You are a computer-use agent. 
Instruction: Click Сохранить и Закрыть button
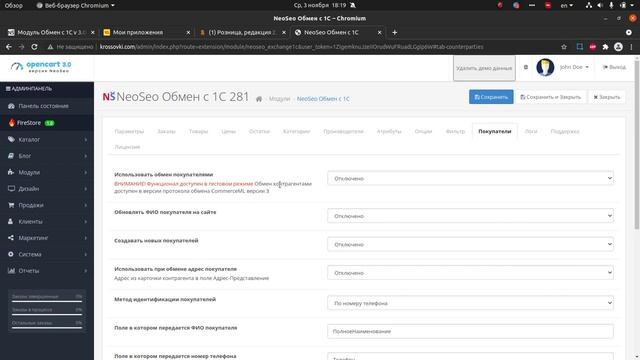click(x=551, y=97)
